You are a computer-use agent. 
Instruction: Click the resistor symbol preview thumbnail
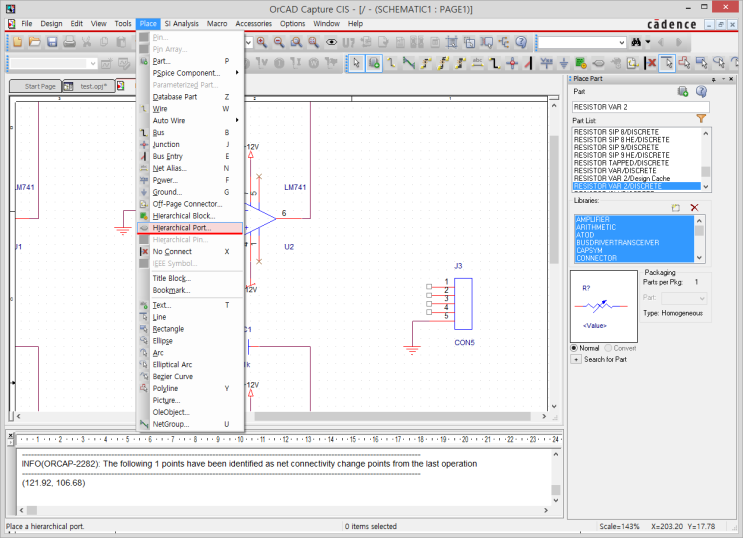[x=604, y=306]
